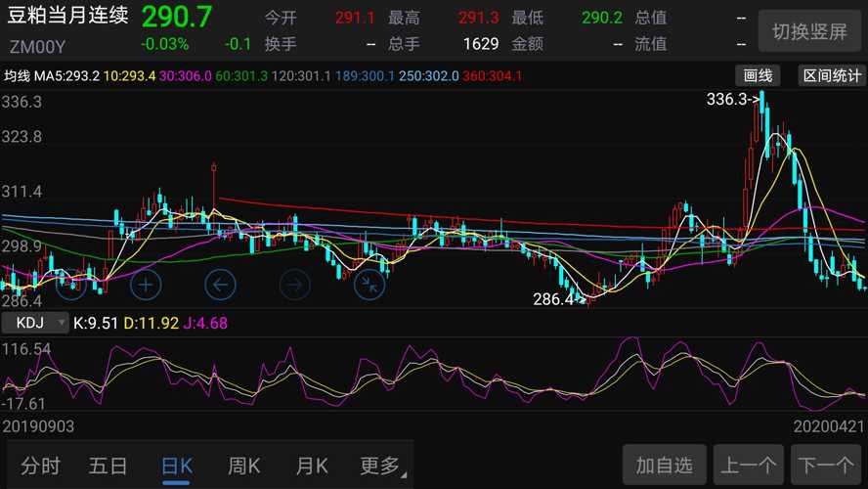This screenshot has width=868, height=489.
Task: Tap the start date 20190903
Action: point(38,426)
